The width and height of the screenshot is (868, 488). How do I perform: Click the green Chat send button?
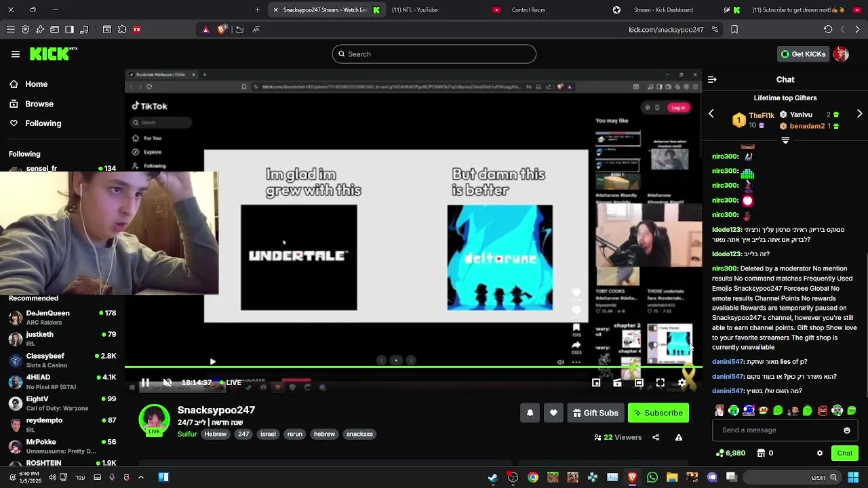coord(844,453)
